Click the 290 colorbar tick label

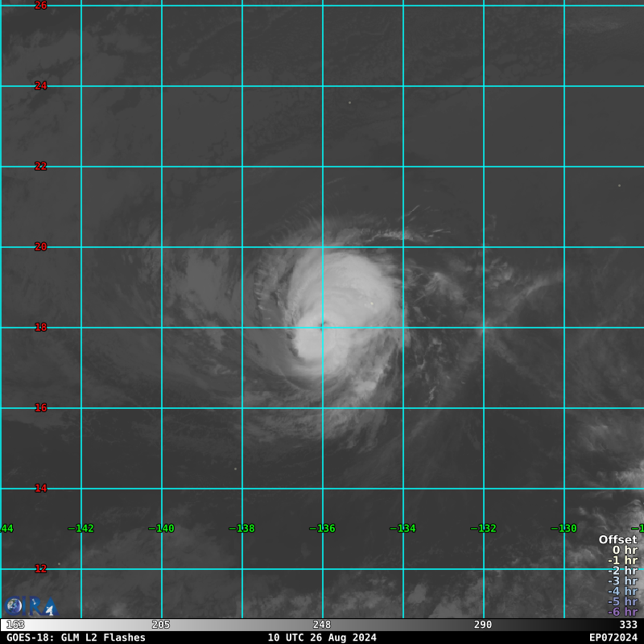tap(483, 625)
